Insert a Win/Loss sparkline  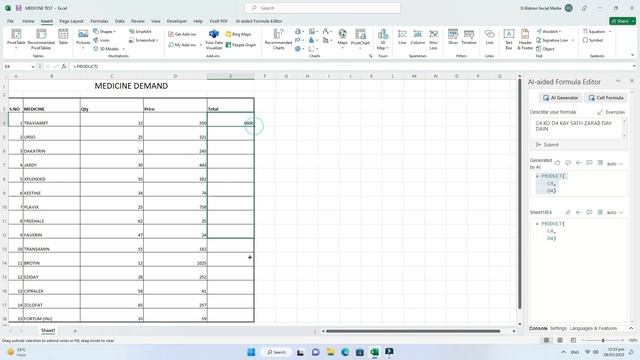433,39
